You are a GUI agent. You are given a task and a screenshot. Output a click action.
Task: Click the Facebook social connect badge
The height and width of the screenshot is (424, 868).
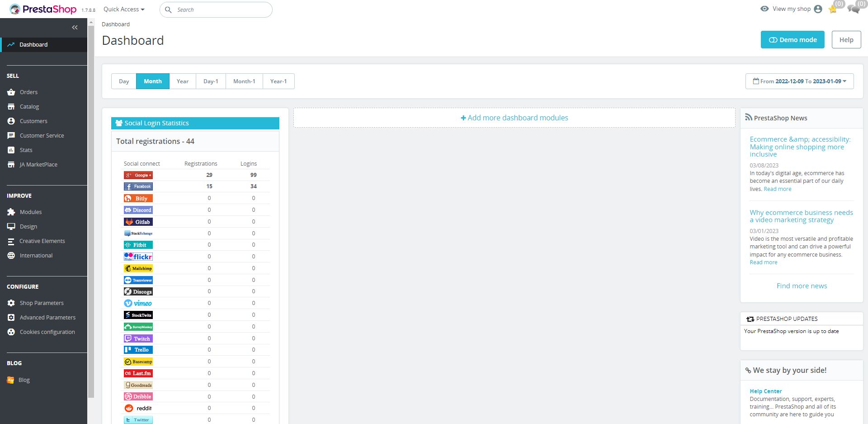pos(138,186)
